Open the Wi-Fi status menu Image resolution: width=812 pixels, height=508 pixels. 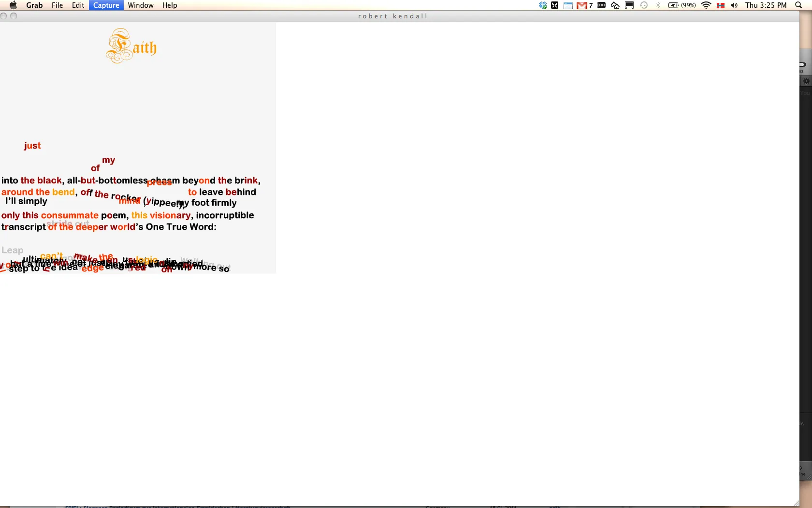point(706,5)
